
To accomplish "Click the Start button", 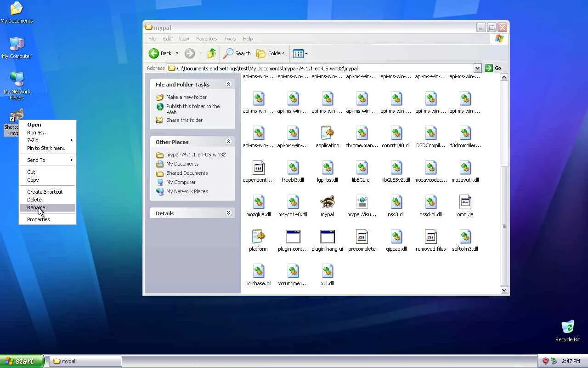I will (x=22, y=361).
